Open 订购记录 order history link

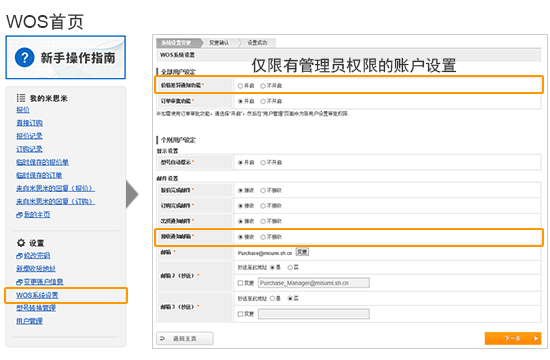click(29, 149)
